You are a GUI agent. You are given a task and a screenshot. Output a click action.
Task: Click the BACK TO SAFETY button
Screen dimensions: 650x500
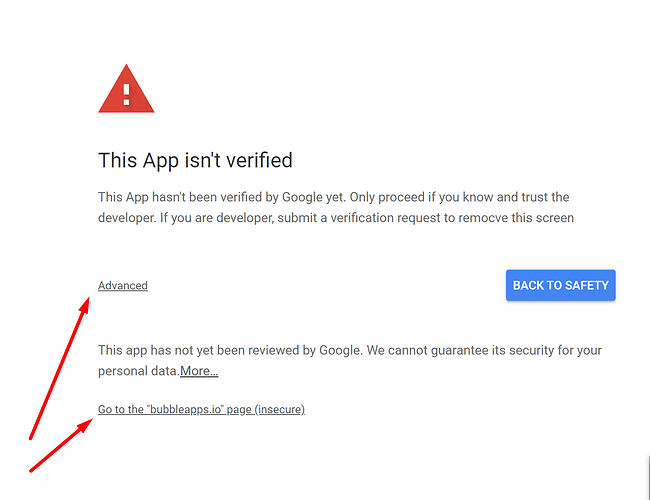560,285
